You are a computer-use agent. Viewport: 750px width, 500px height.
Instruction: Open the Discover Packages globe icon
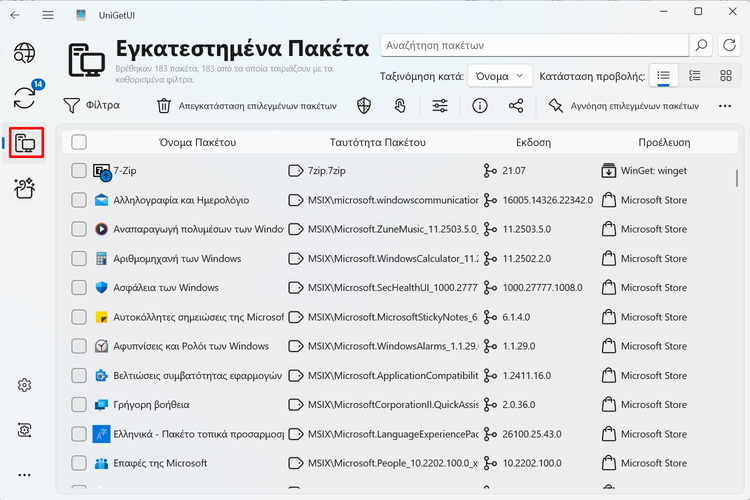pyautogui.click(x=24, y=53)
